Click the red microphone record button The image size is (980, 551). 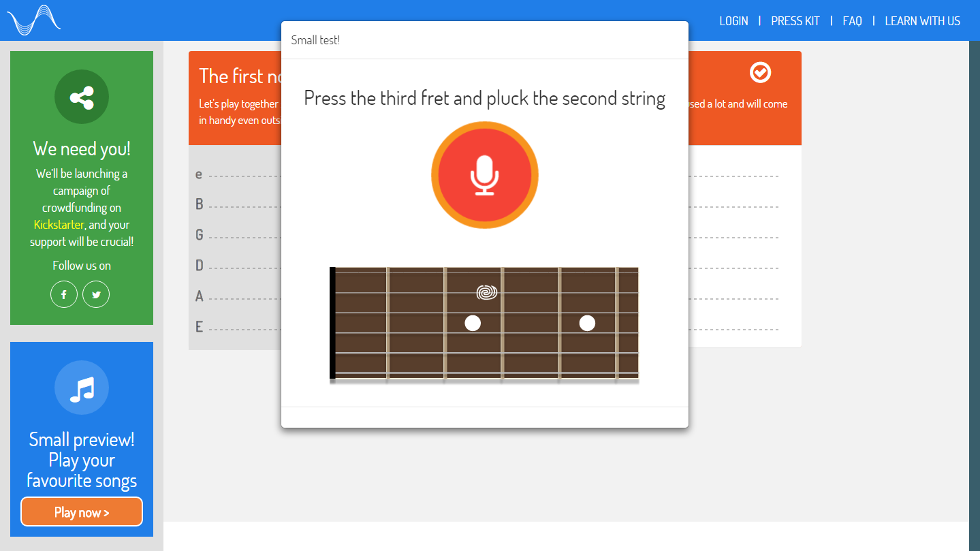click(x=485, y=175)
